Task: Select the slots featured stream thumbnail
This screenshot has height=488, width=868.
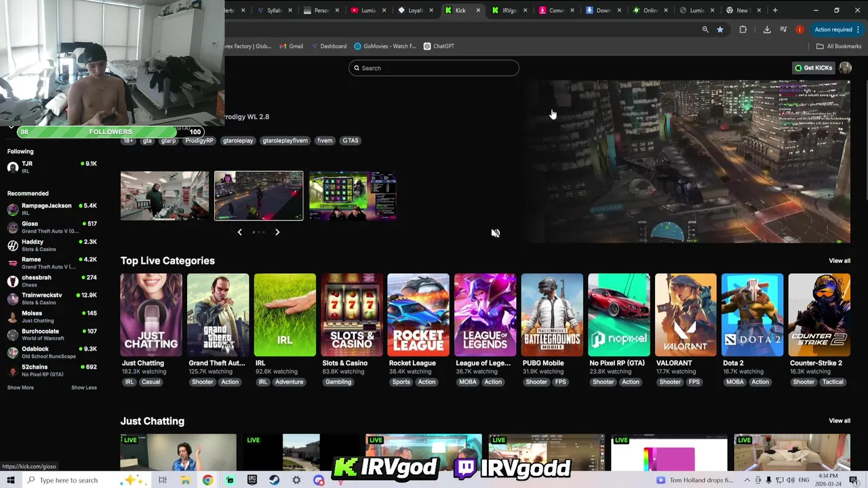Action: [x=353, y=196]
